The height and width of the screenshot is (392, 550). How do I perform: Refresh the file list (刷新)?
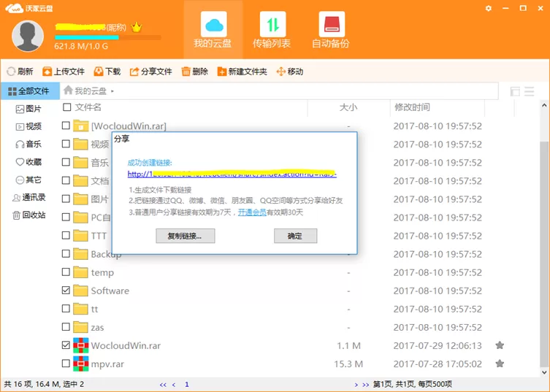(x=20, y=72)
